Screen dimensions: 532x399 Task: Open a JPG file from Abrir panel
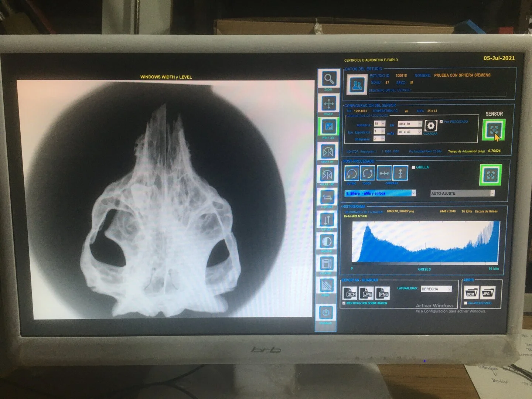click(x=487, y=293)
